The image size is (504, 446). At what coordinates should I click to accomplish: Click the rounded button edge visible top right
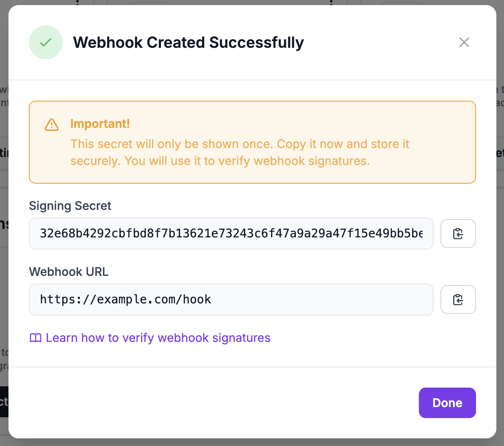coord(402,4)
